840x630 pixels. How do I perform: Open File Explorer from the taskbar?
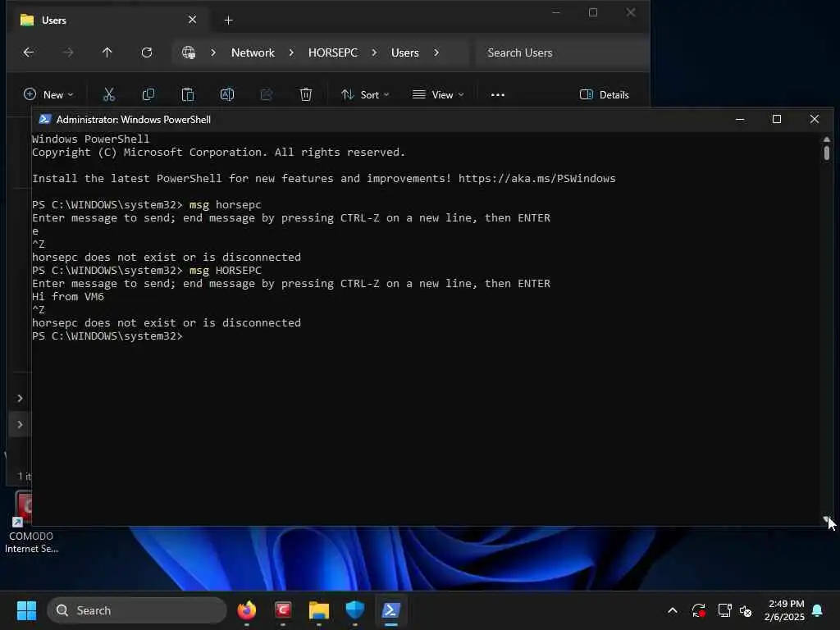[319, 610]
